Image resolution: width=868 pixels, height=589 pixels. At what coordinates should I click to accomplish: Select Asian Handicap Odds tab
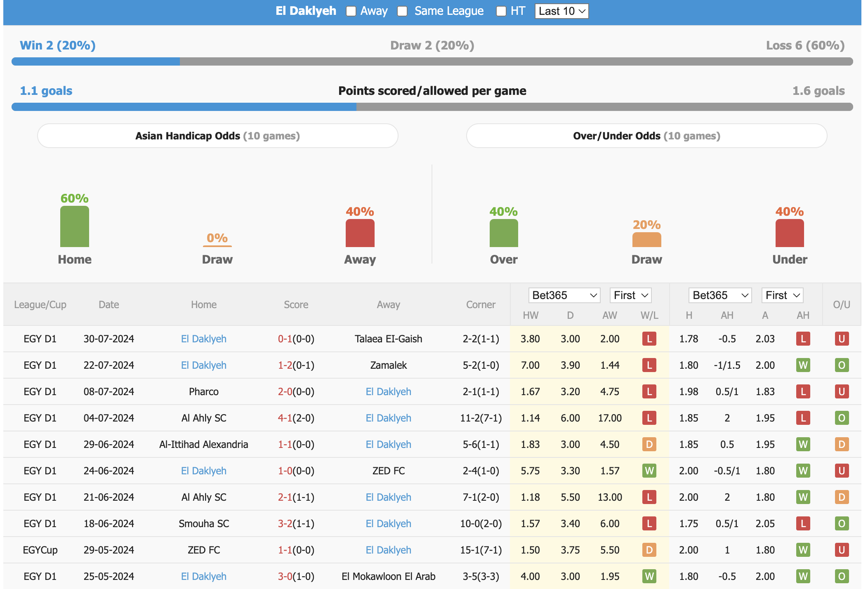coord(217,135)
